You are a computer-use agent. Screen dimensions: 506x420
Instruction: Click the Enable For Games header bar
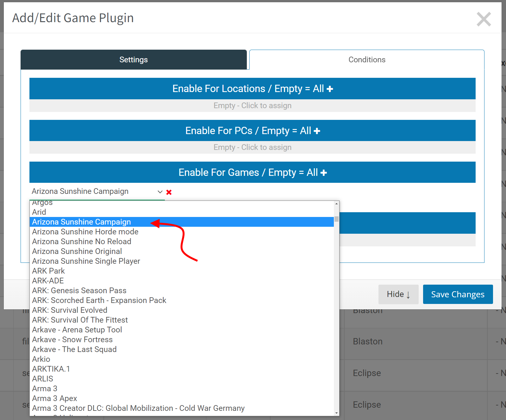point(253,172)
